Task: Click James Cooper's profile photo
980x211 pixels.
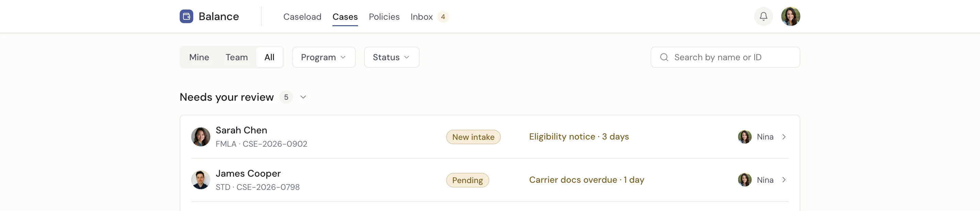Action: tap(200, 180)
